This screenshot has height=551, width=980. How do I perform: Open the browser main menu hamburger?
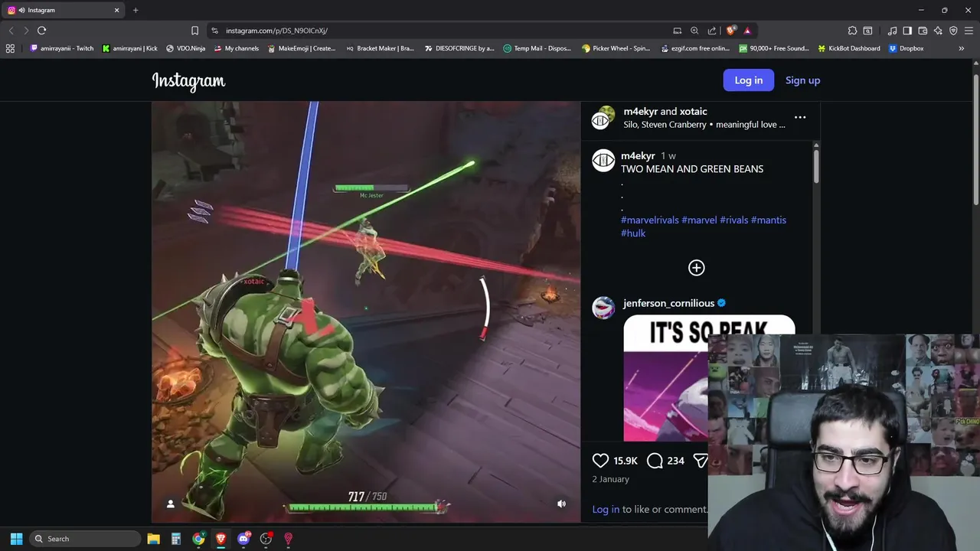coord(969,31)
